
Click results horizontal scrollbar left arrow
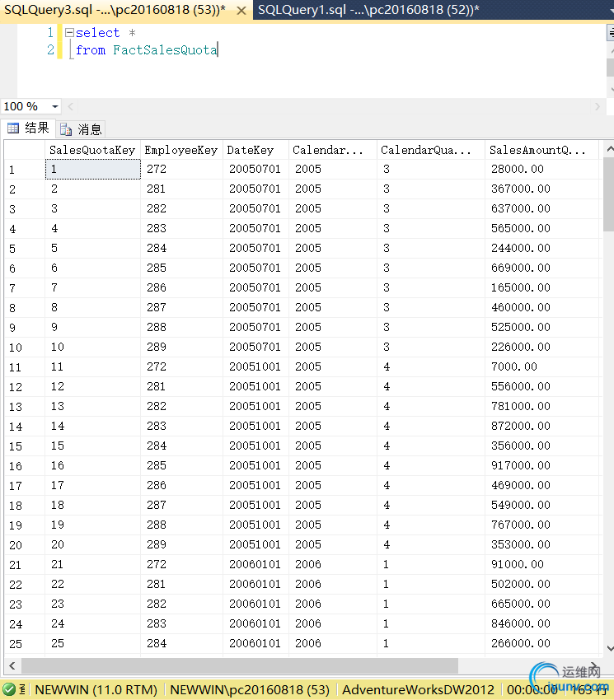point(12,665)
